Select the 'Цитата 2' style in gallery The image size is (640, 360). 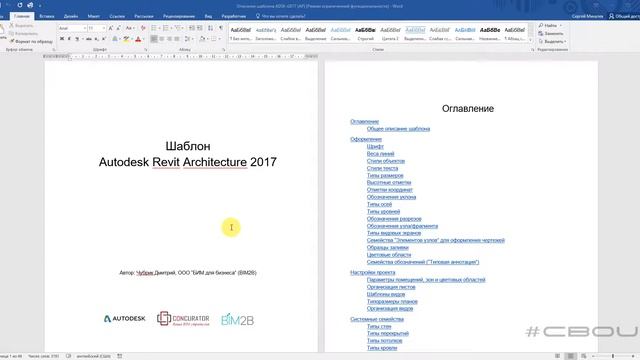pyautogui.click(x=390, y=33)
